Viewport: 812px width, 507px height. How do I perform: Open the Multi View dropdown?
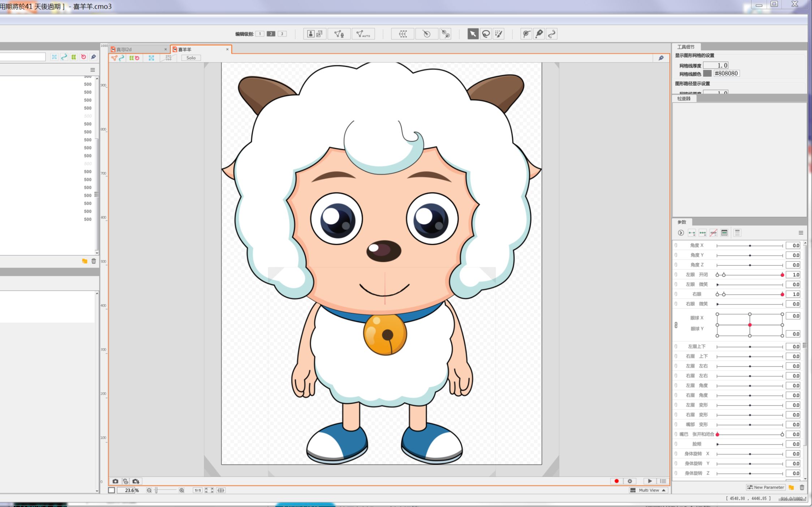pyautogui.click(x=649, y=490)
